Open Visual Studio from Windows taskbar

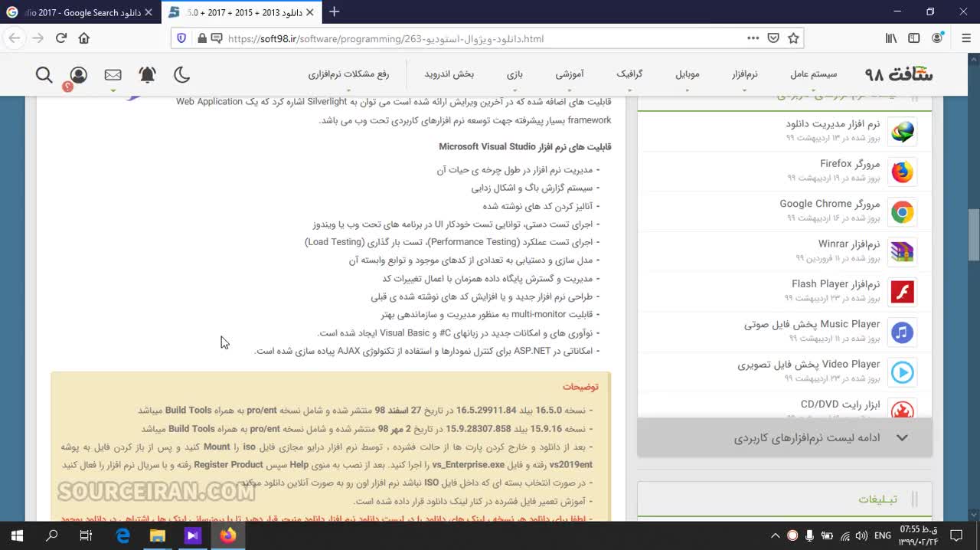[x=192, y=535]
